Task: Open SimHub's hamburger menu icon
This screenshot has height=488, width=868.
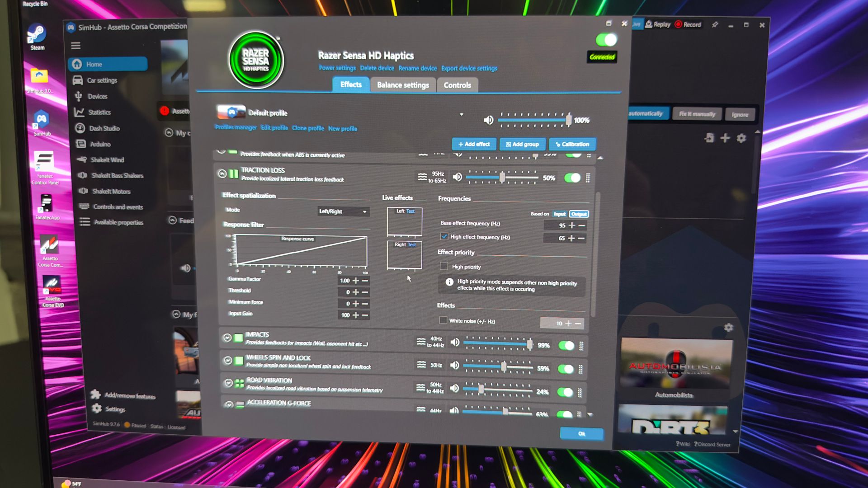Action: (x=75, y=45)
